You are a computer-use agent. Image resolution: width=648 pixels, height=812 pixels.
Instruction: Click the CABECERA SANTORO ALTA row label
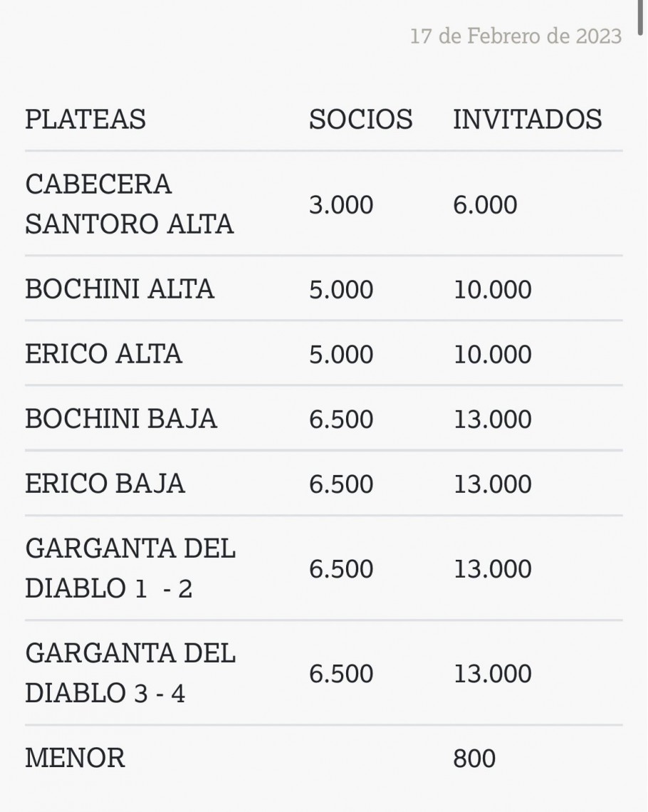pos(130,204)
